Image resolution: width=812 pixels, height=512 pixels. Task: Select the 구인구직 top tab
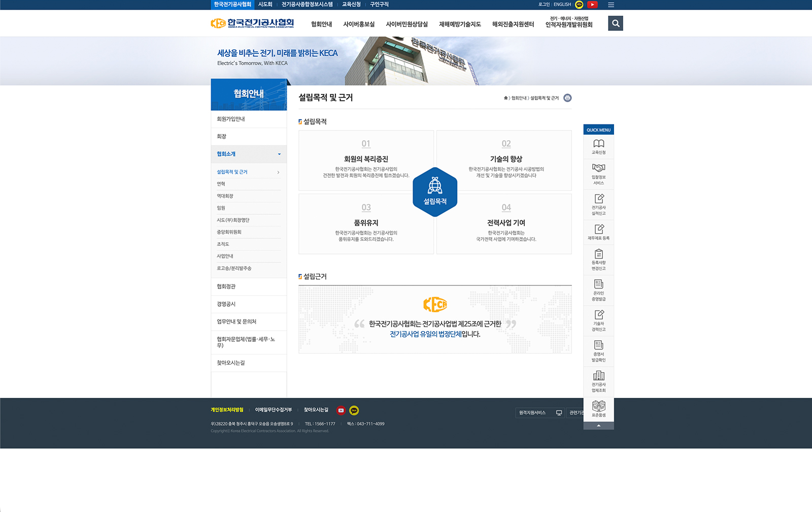point(379,5)
